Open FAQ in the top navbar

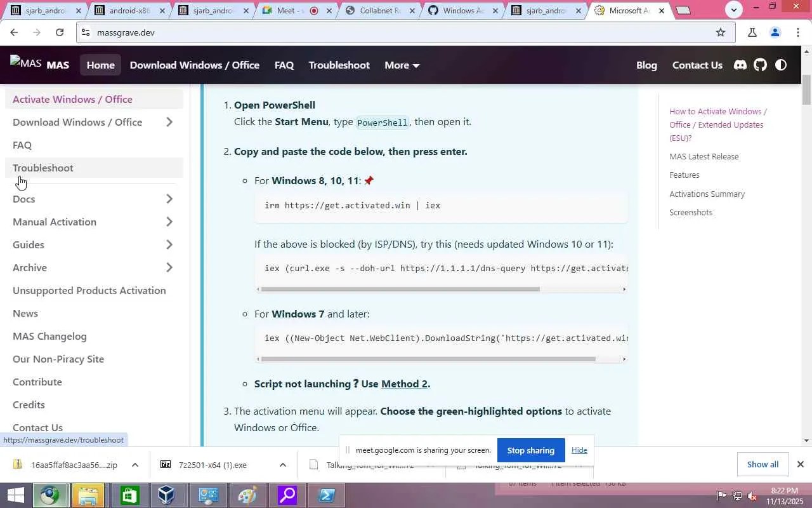[x=284, y=65]
